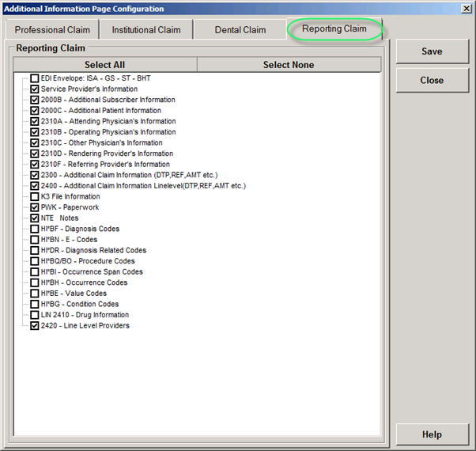
Task: Click the Close button on the right
Action: point(432,80)
